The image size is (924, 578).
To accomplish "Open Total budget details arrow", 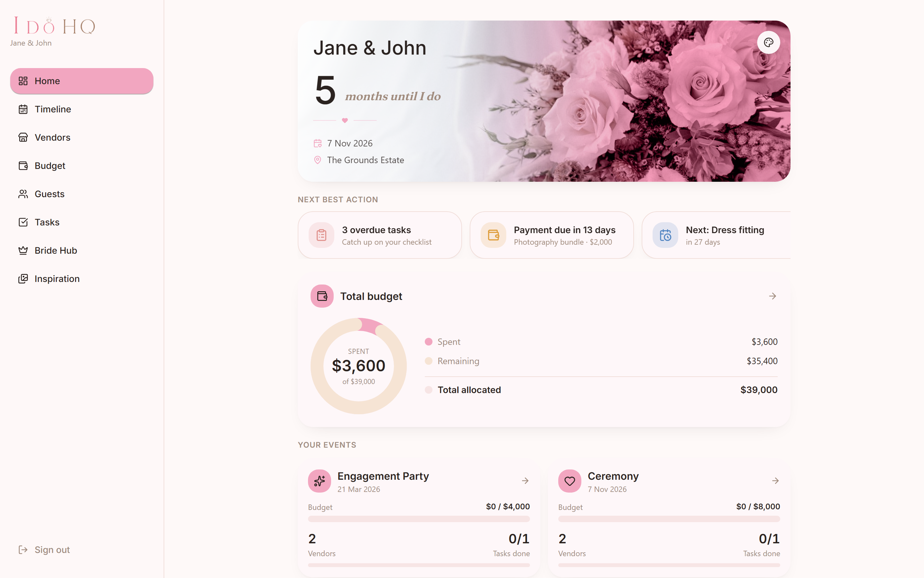I will coord(773,296).
